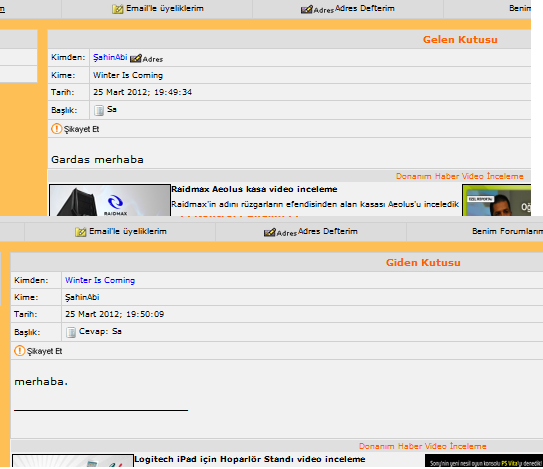Open Adres Defterim tab in lower bar
543x469 pixels.
pyautogui.click(x=311, y=232)
